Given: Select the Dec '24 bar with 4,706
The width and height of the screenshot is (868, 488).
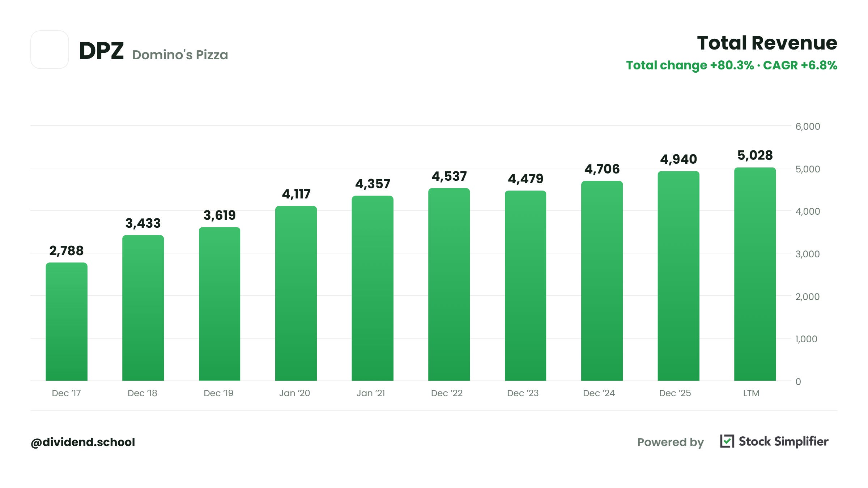Looking at the screenshot, I should pyautogui.click(x=602, y=281).
